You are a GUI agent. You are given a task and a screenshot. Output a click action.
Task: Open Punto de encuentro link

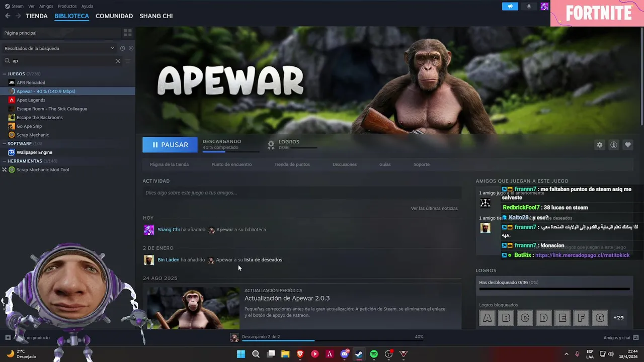pos(231,164)
